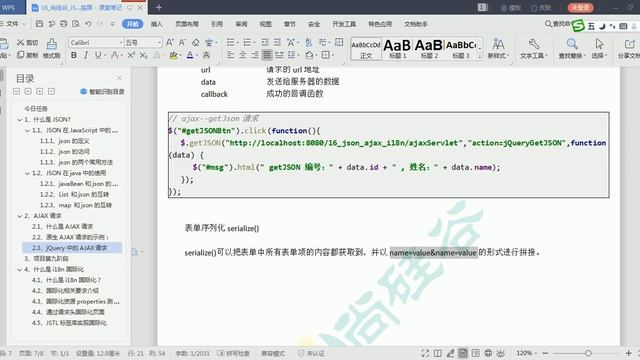Viewport: 640px width, 360px height.
Task: Open the View (视图) tab
Action: point(265,24)
